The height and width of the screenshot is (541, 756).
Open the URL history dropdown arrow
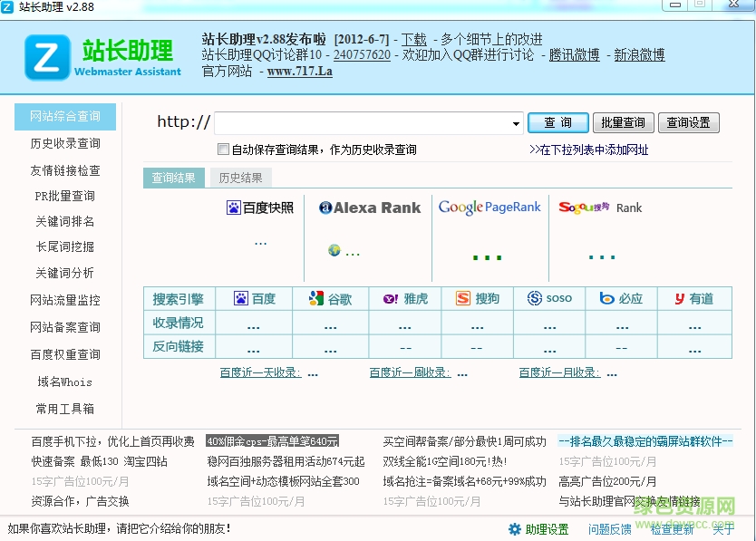pos(514,122)
